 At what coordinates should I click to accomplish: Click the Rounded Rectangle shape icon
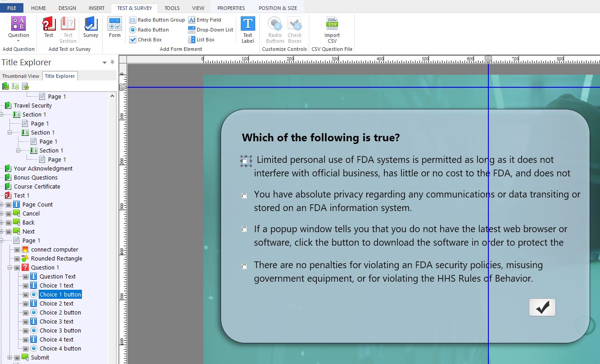pyautogui.click(x=25, y=258)
